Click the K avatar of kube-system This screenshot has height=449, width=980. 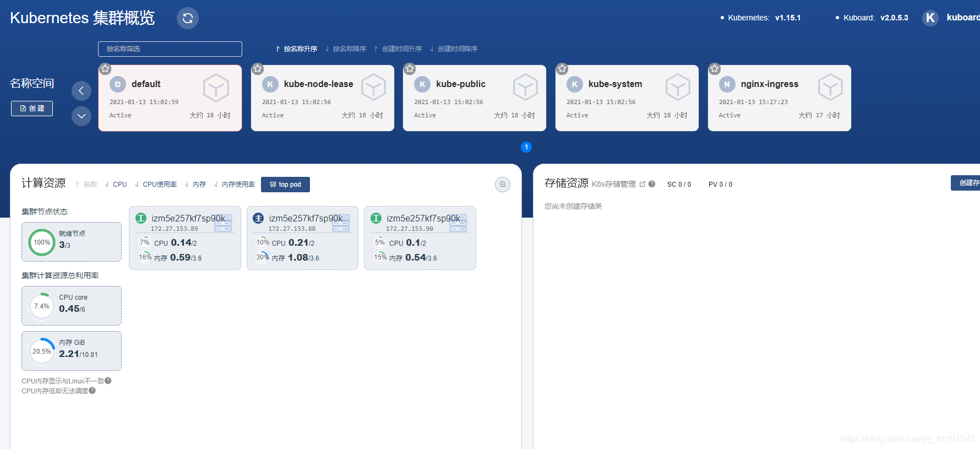coord(575,84)
